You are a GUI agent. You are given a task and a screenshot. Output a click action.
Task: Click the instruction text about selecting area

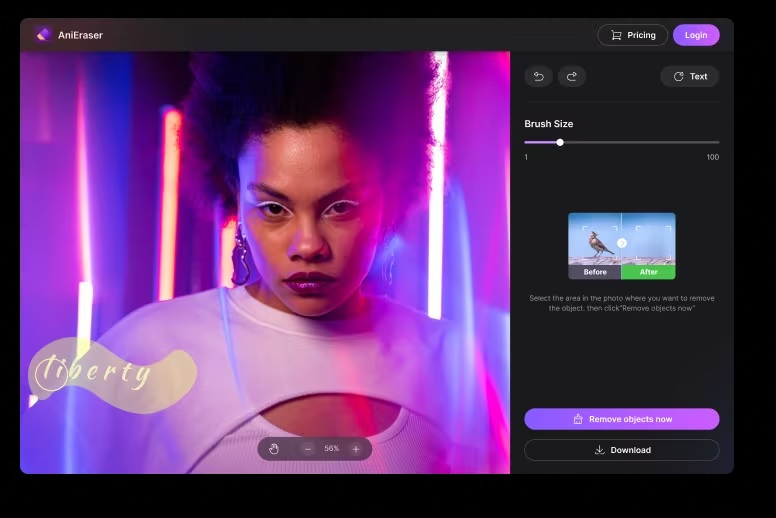coord(622,303)
